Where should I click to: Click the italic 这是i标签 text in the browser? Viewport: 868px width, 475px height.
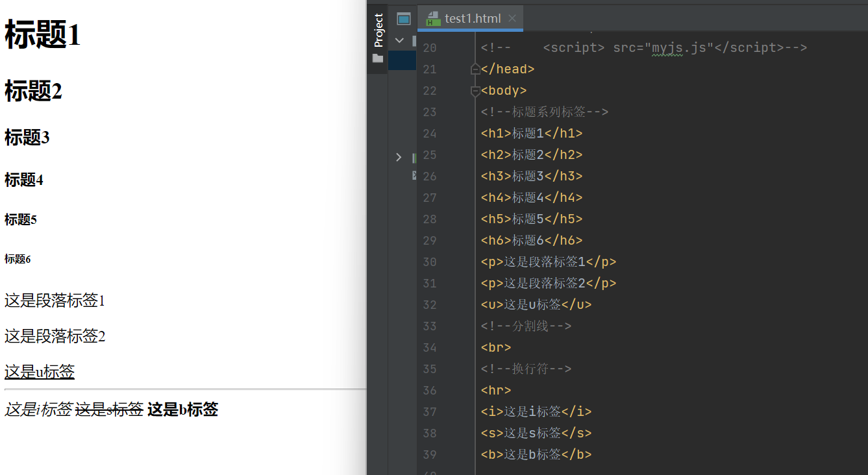(x=38, y=409)
